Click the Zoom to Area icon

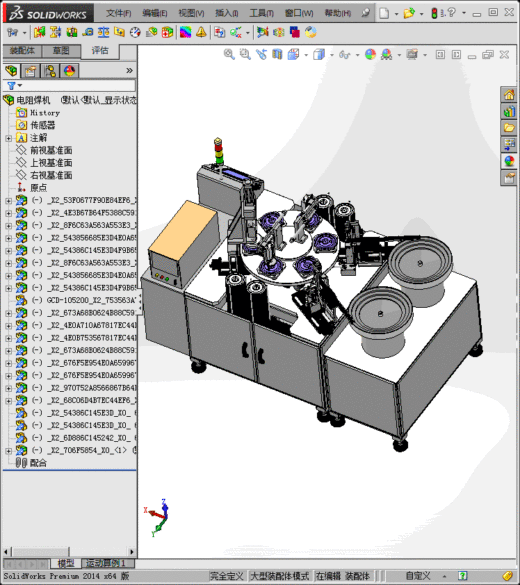[x=245, y=54]
